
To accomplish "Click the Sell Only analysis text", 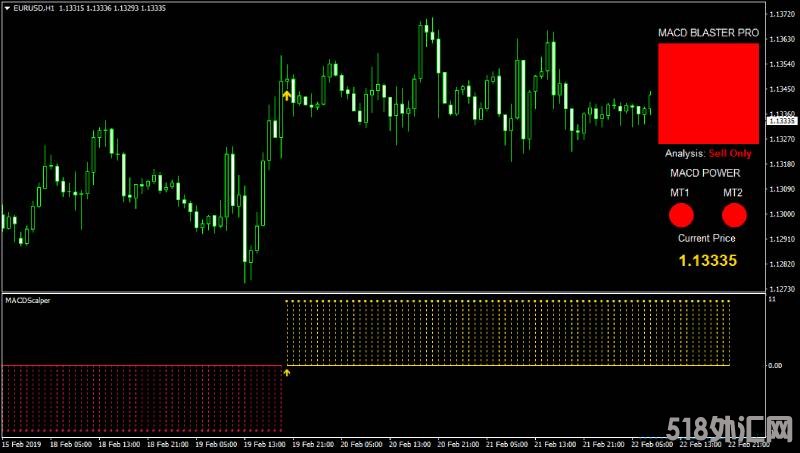I will tap(730, 154).
